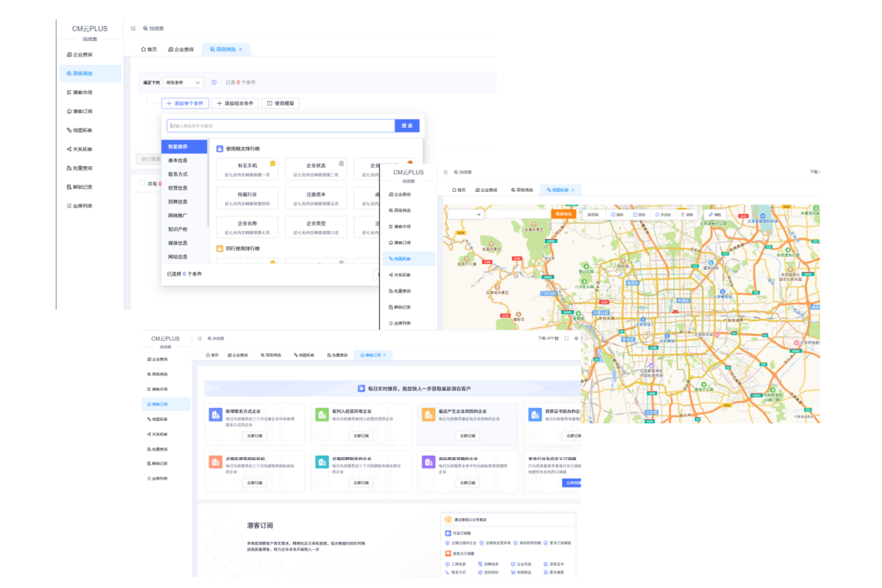Click the blue 搜索 button in the filter popup
The image size is (882, 588).
coord(407,126)
